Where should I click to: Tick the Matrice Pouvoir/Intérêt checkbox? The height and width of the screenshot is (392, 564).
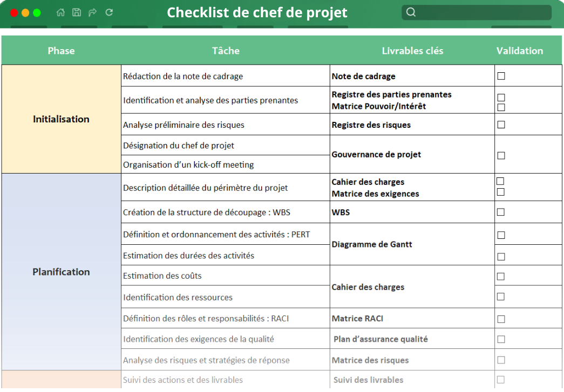[501, 107]
